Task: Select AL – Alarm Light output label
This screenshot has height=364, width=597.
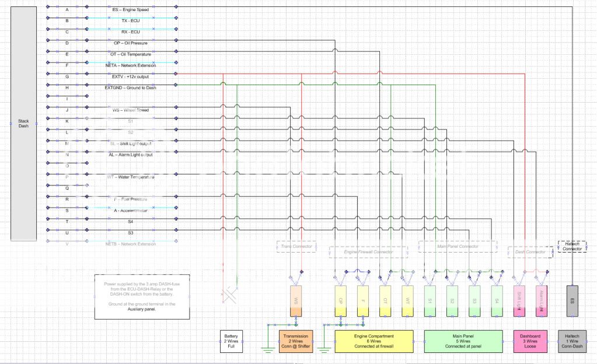Action: (x=131, y=155)
